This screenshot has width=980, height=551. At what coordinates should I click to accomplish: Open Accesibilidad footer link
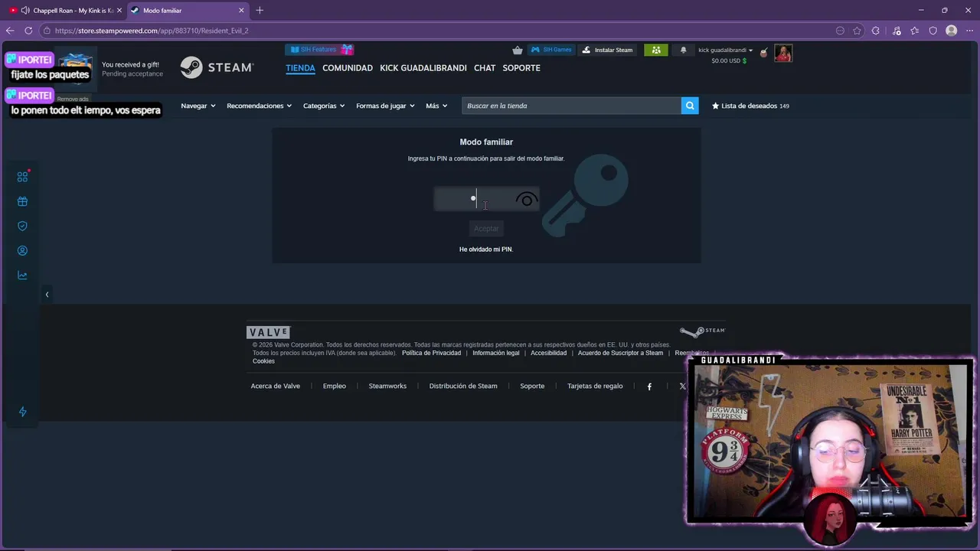coord(549,353)
